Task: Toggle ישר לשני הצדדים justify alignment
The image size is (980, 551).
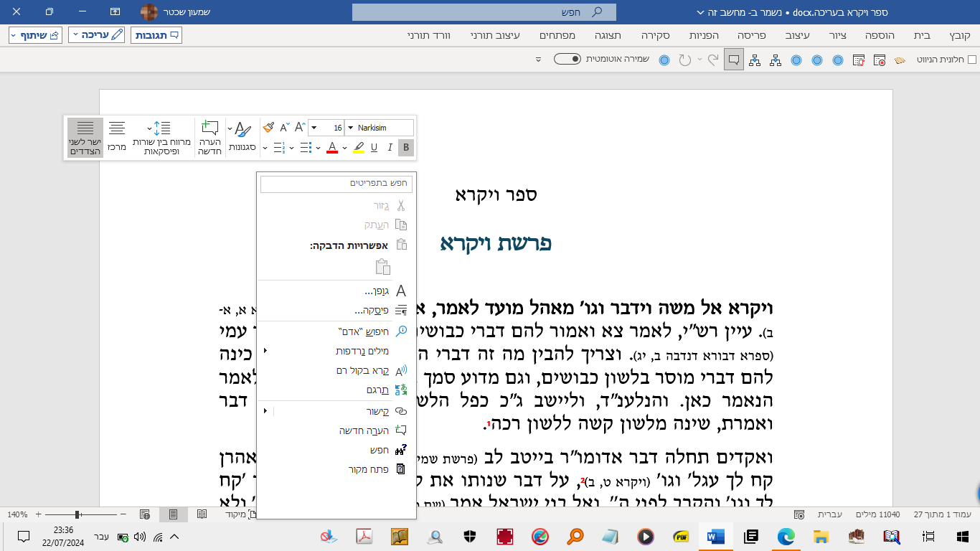Action: (x=85, y=138)
